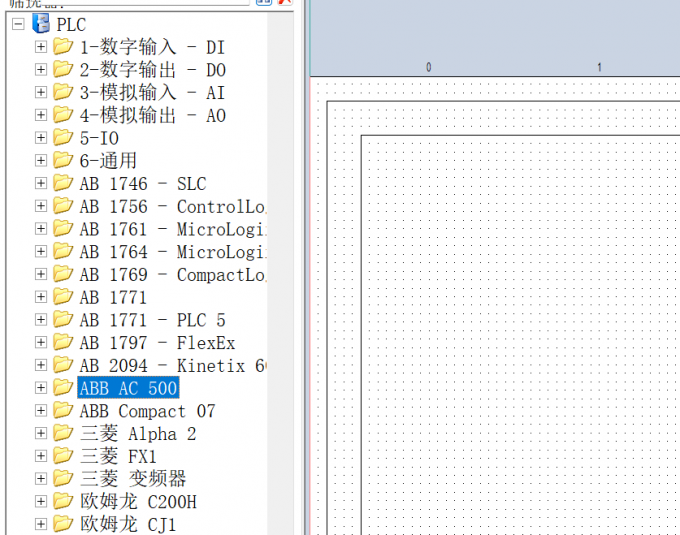The height and width of the screenshot is (535, 680).
Task: Expand the 3-模拟输入 - AI folder
Action: 41,92
